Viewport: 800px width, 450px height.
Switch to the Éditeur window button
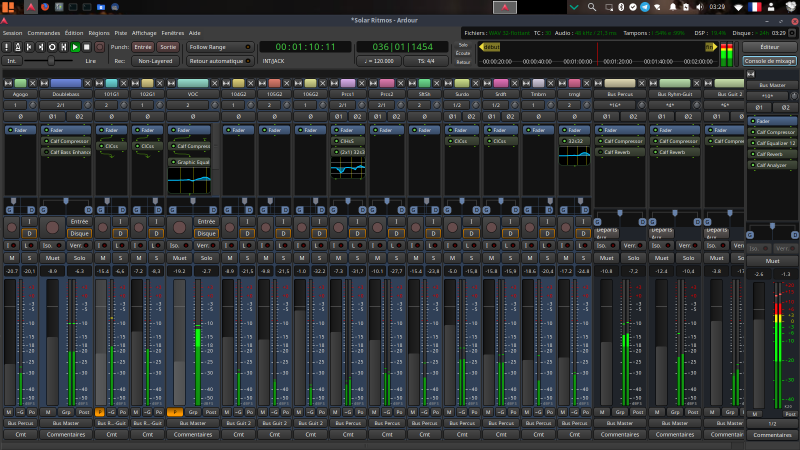[x=770, y=47]
